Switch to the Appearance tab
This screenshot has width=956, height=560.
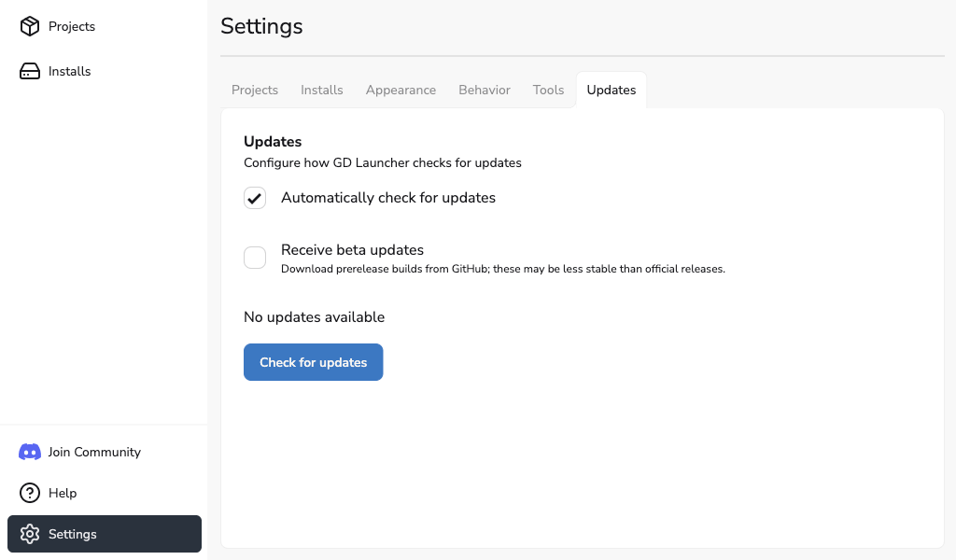(x=401, y=90)
